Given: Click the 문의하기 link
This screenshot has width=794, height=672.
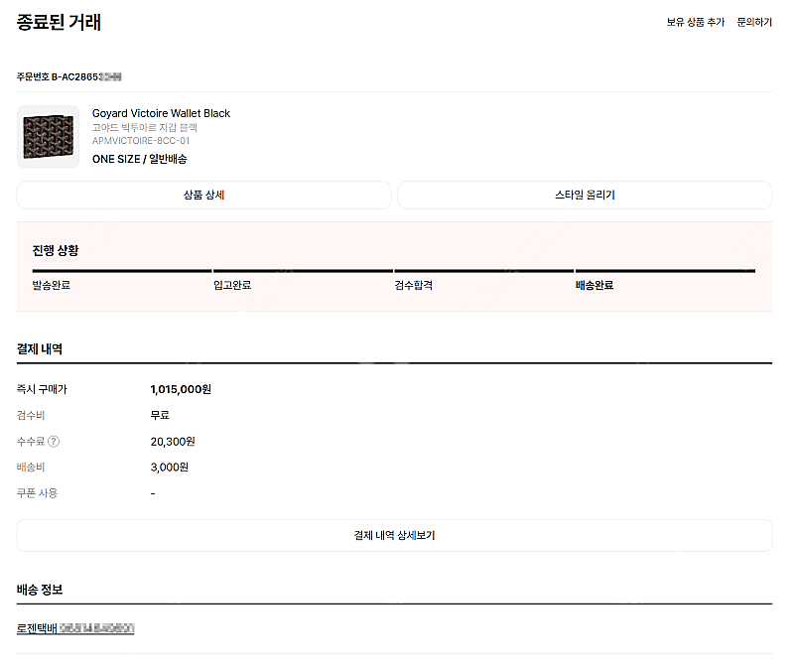Looking at the screenshot, I should tap(754, 22).
